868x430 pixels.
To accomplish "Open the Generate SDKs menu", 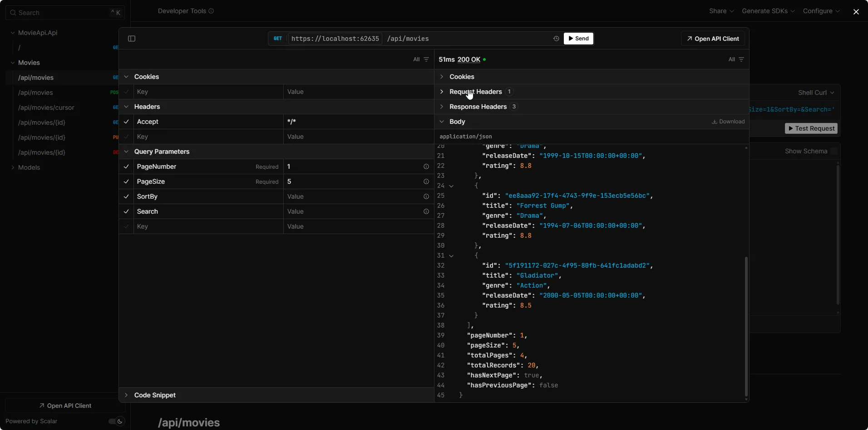I will click(768, 11).
